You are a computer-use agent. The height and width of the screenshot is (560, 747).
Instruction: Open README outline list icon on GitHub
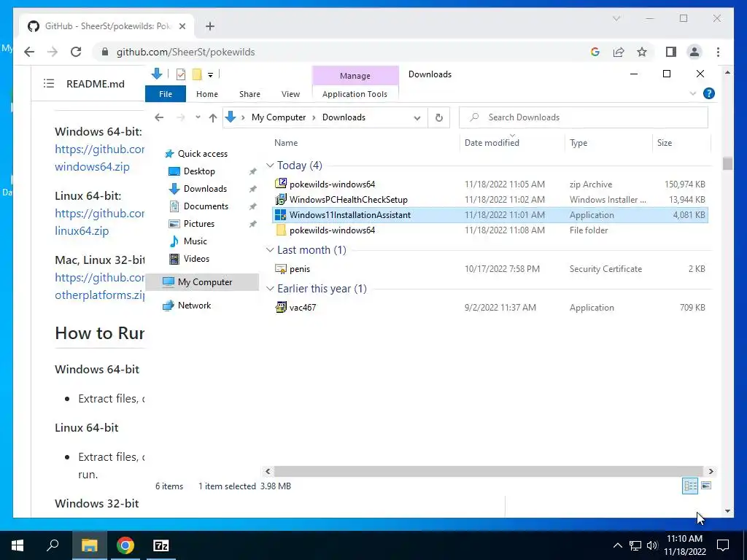[49, 84]
